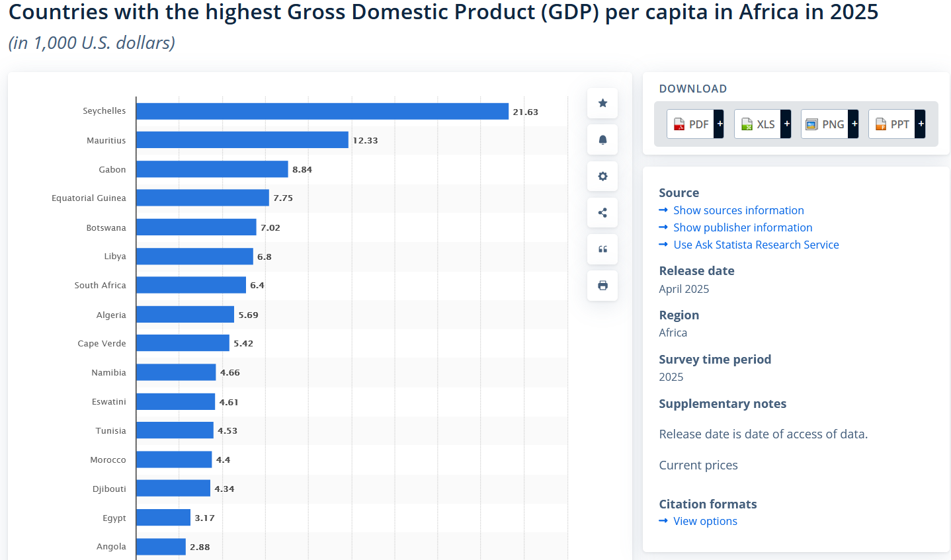Open Show sources information link
951x560 pixels.
click(x=738, y=210)
